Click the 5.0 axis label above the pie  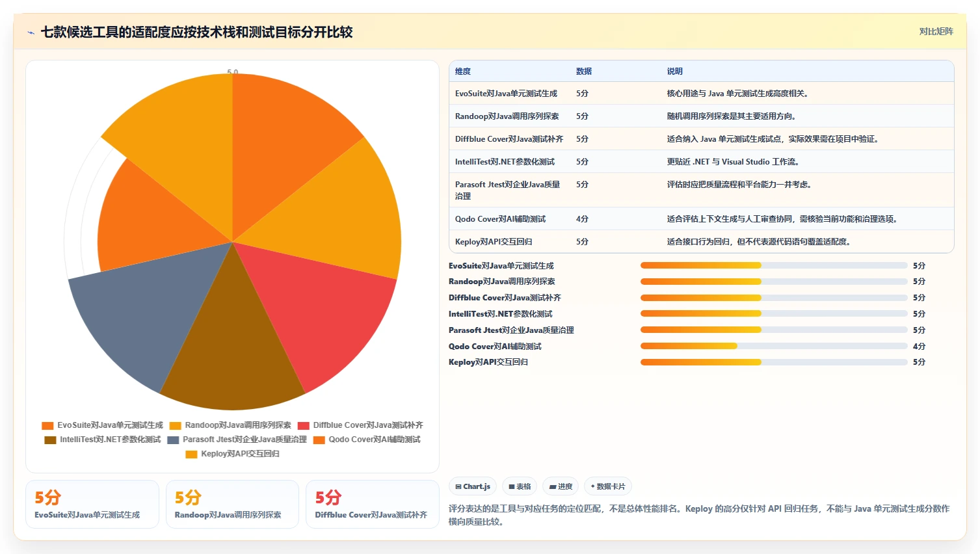tap(232, 72)
